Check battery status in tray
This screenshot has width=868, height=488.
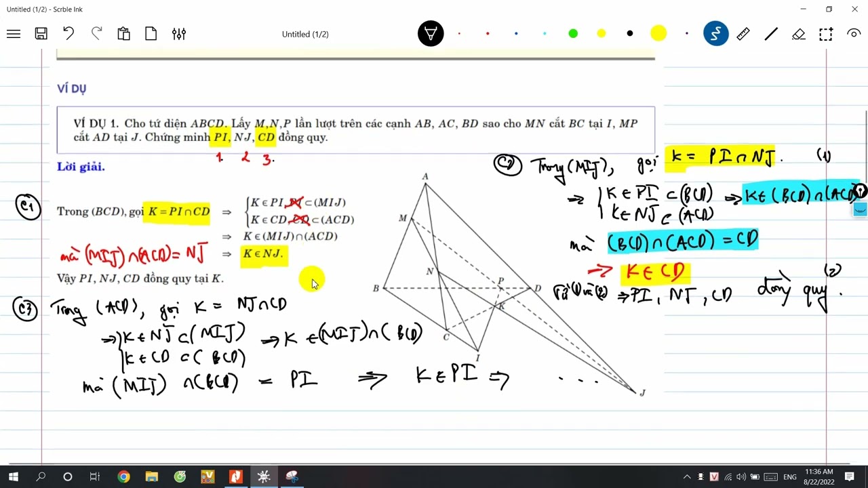pyautogui.click(x=755, y=477)
